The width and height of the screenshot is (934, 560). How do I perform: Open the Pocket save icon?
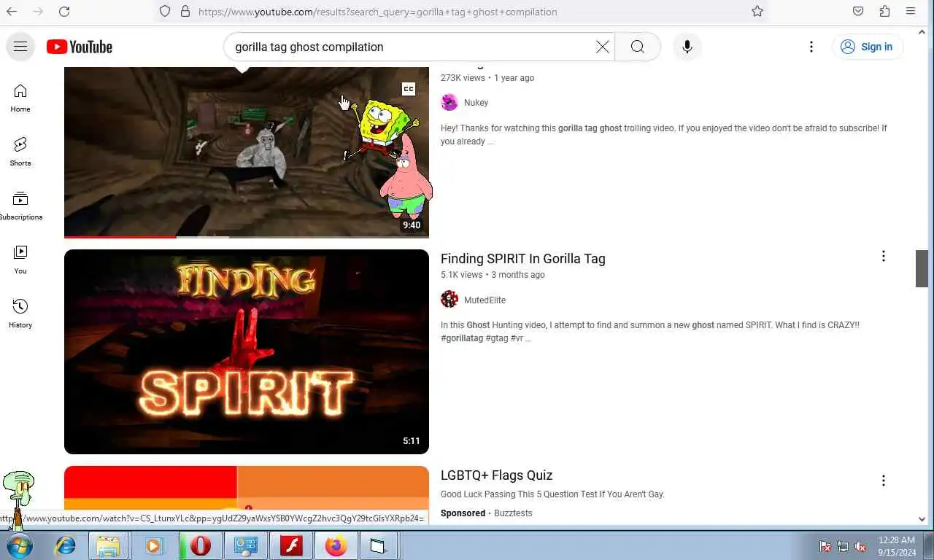click(858, 12)
